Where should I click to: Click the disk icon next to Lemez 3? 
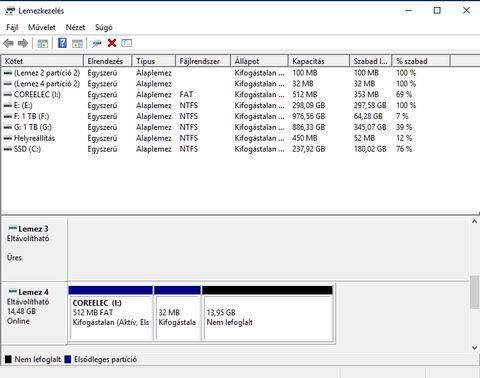(13, 228)
